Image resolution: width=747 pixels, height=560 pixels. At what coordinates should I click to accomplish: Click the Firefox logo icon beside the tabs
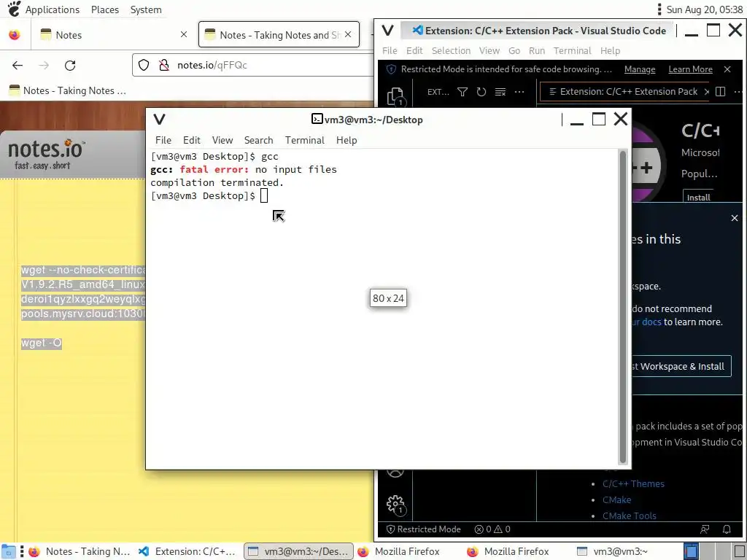15,35
